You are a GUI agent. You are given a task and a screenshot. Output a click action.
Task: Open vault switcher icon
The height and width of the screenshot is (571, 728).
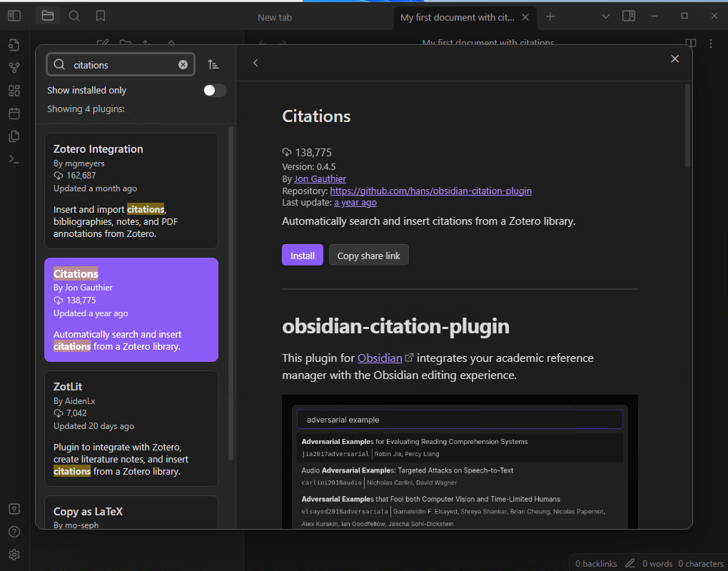14,509
